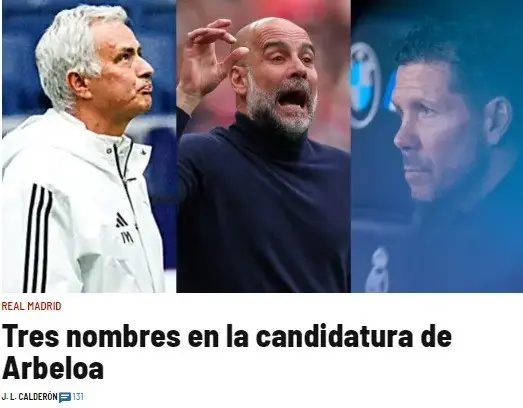Image resolution: width=523 pixels, height=408 pixels.
Task: Click the BMW logo in the right photo
Action: (x=364, y=85)
